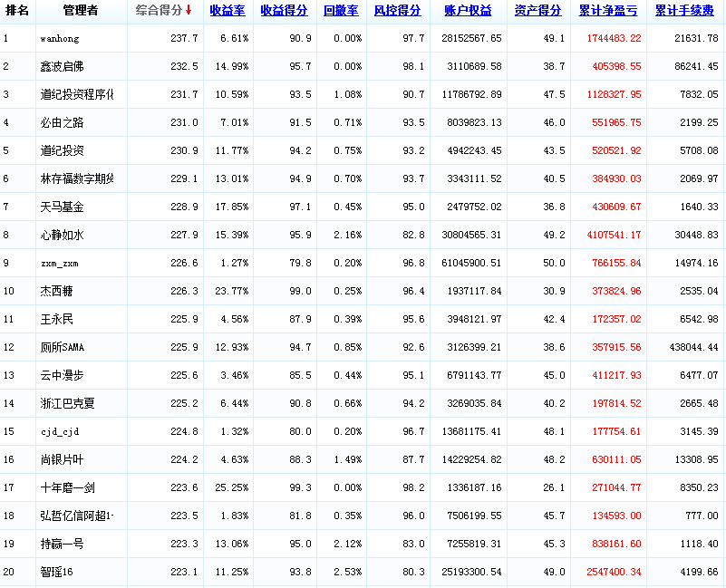Click fee value 777.00
This screenshot has width=726, height=588.
pyautogui.click(x=702, y=516)
